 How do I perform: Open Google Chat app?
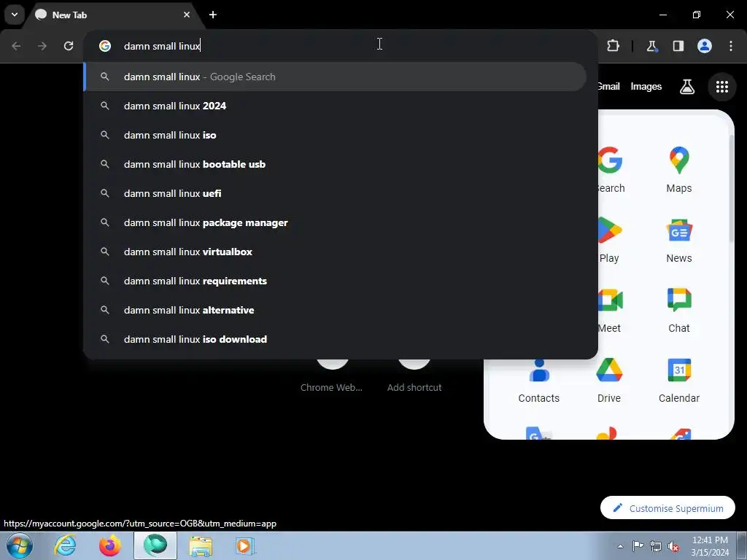[x=679, y=310]
